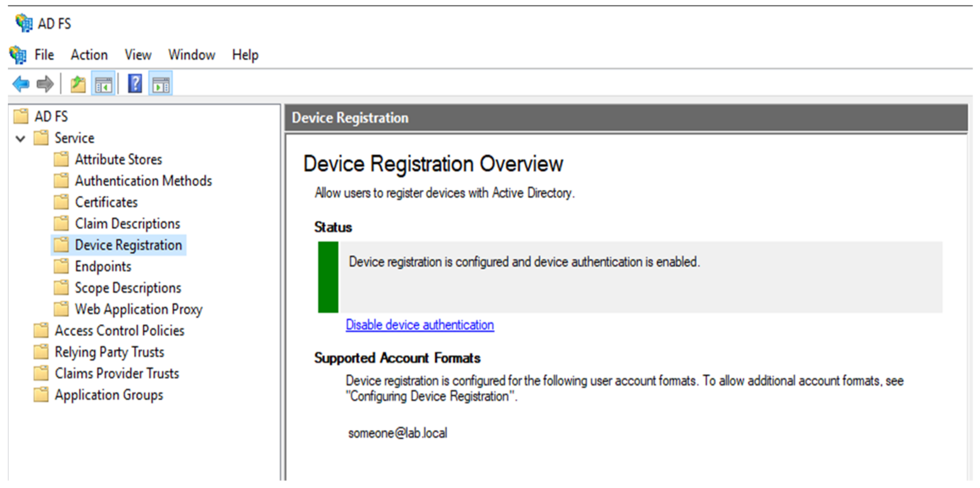Image resolution: width=980 pixels, height=488 pixels.
Task: Open the File menu
Action: (44, 55)
